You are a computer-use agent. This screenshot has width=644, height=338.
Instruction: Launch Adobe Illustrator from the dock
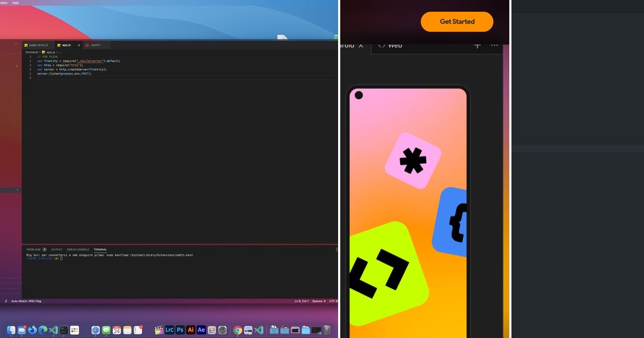point(191,330)
